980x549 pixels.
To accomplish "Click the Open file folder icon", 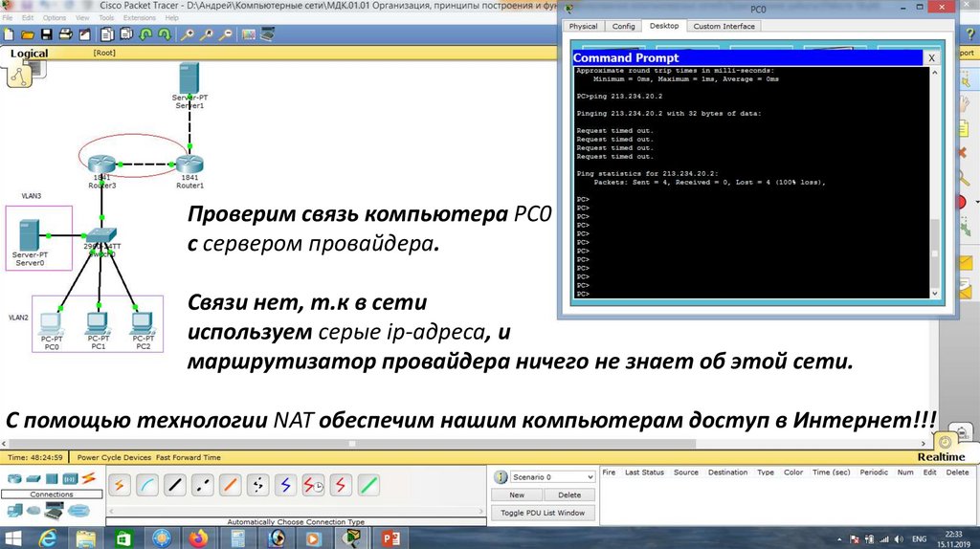I will [28, 34].
